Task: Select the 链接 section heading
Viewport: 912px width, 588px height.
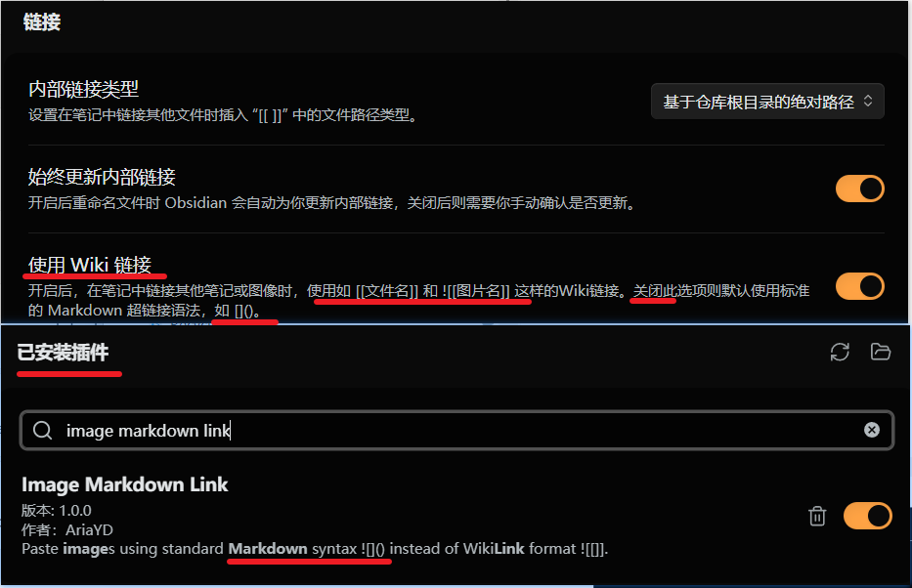Action: (42, 22)
